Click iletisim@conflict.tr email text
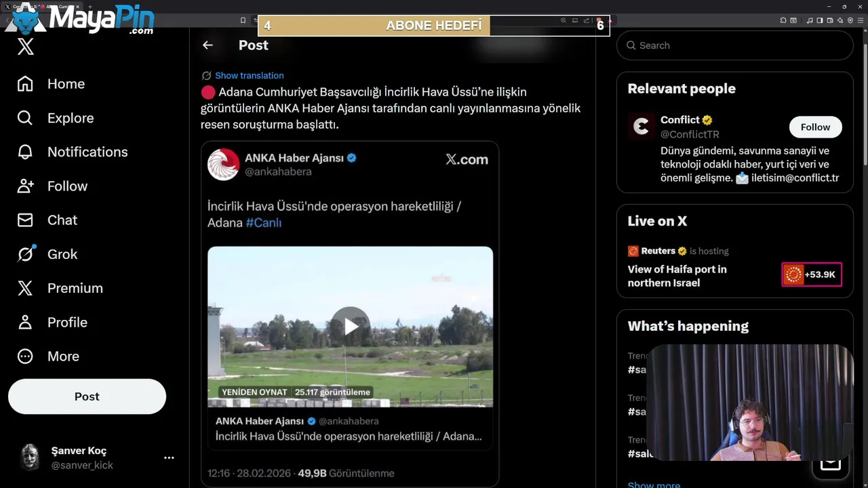Viewport: 868px width, 488px height. pyautogui.click(x=795, y=178)
